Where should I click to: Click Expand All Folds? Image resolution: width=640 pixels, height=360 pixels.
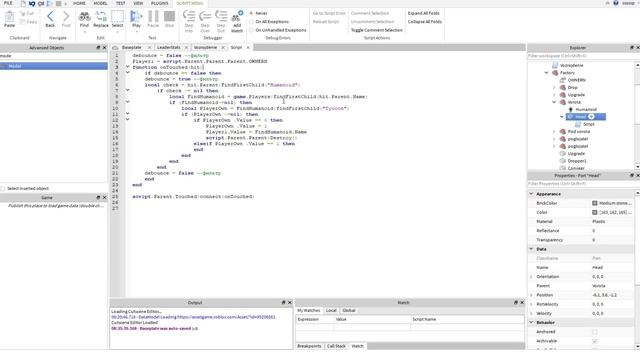(x=424, y=13)
